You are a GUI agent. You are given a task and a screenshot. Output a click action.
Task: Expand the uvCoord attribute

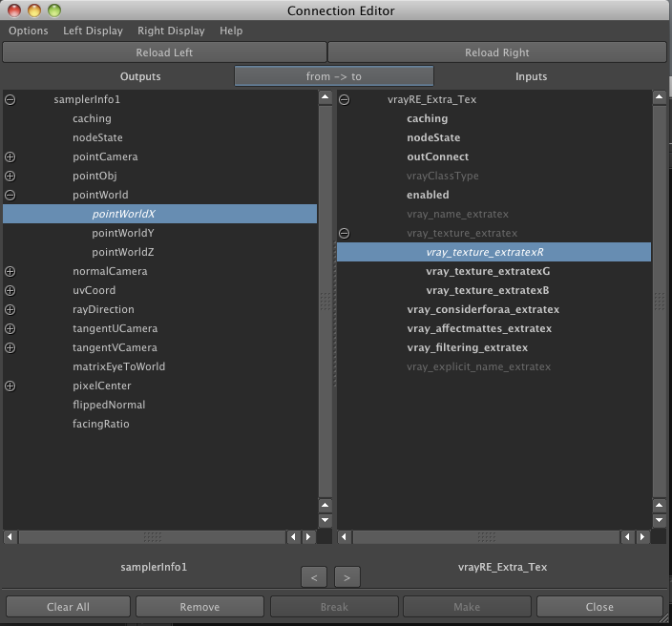[10, 290]
